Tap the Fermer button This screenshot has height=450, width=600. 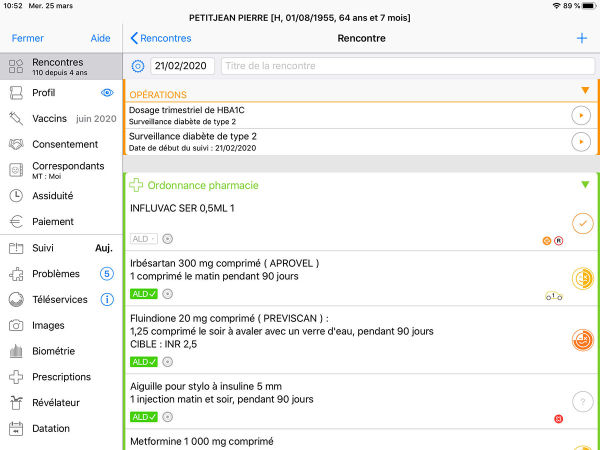coord(27,38)
